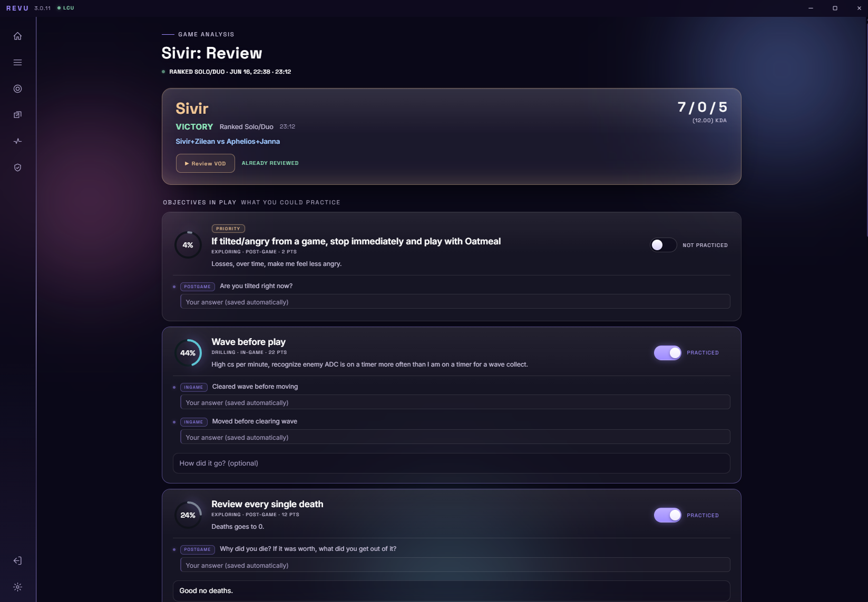Click the 'Good no deaths.' notes field

point(451,590)
